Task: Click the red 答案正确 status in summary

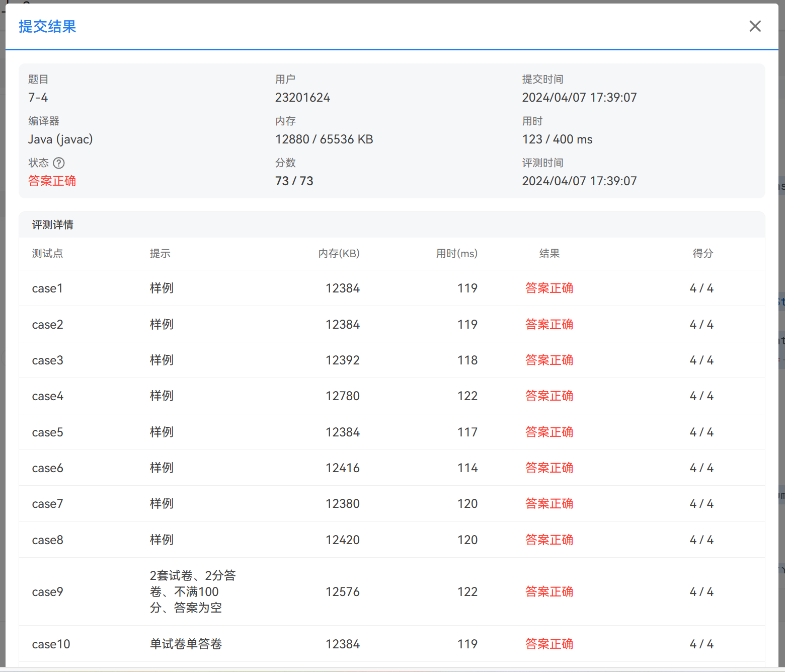Action: (x=52, y=181)
